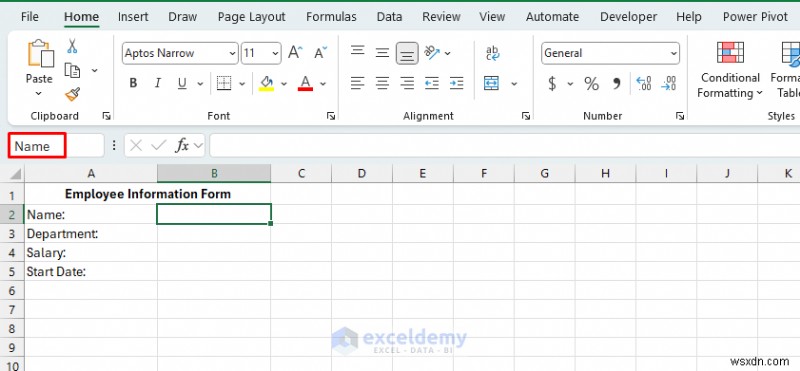This screenshot has width=800, height=371.
Task: Select column C header
Action: tap(301, 174)
